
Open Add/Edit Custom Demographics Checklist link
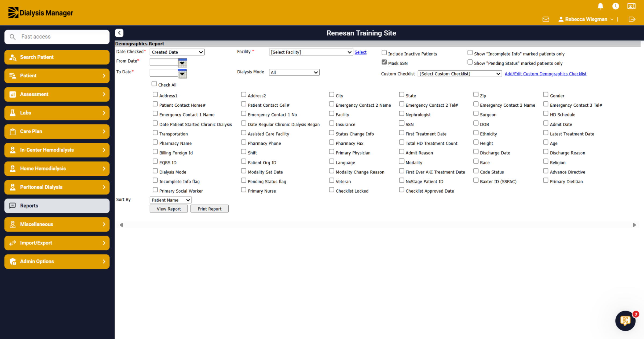tap(546, 74)
